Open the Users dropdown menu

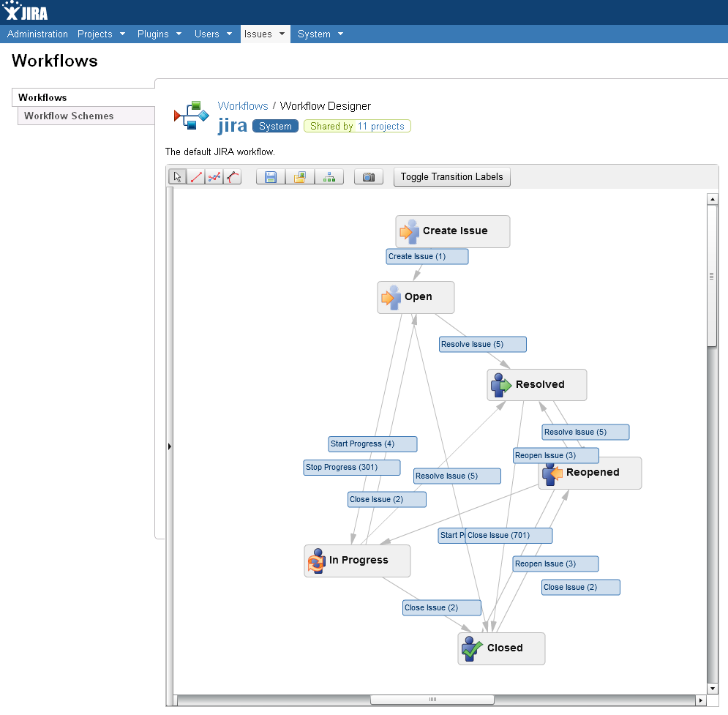[x=213, y=34]
